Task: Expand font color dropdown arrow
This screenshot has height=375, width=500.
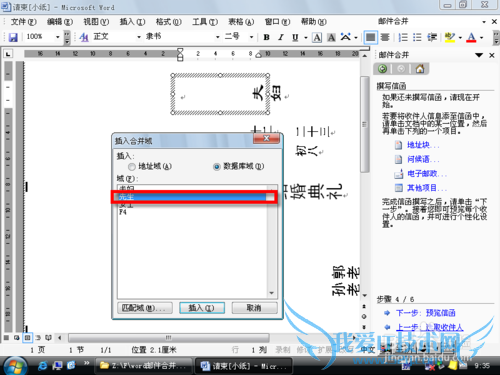Action: click(x=482, y=37)
